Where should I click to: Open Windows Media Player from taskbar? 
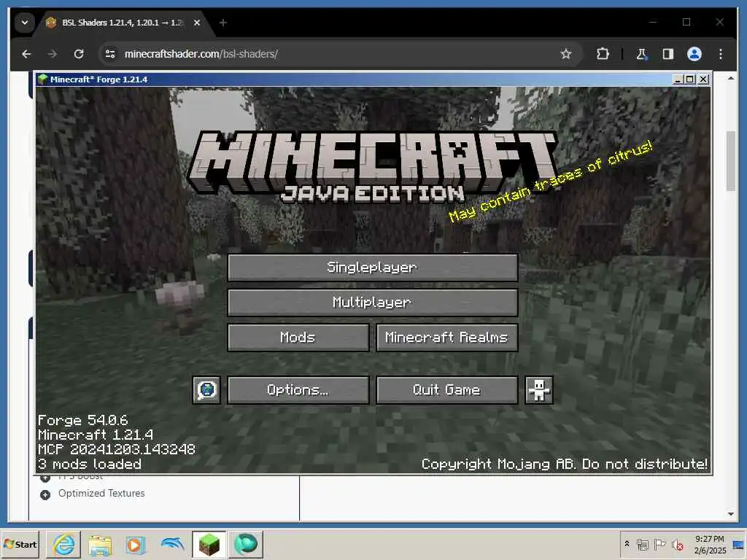tap(135, 544)
